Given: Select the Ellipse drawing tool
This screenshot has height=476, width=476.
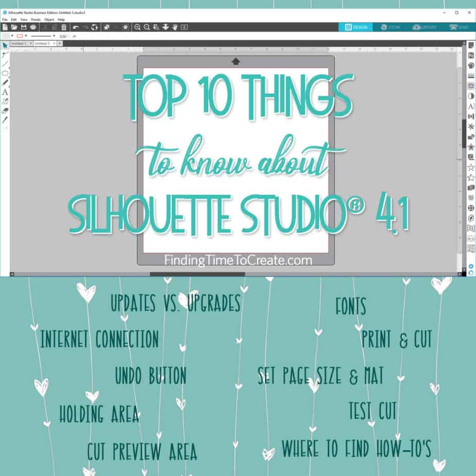Looking at the screenshot, I should point(4,73).
